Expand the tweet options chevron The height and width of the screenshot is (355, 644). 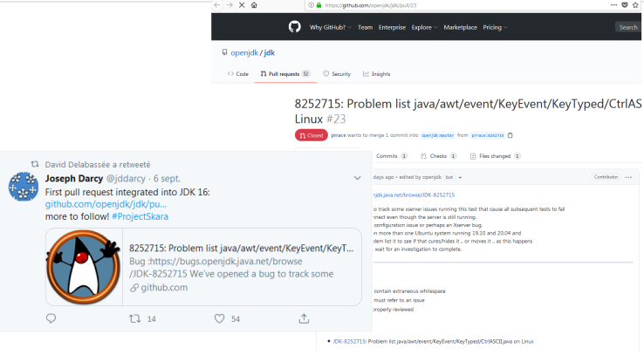[x=357, y=178]
